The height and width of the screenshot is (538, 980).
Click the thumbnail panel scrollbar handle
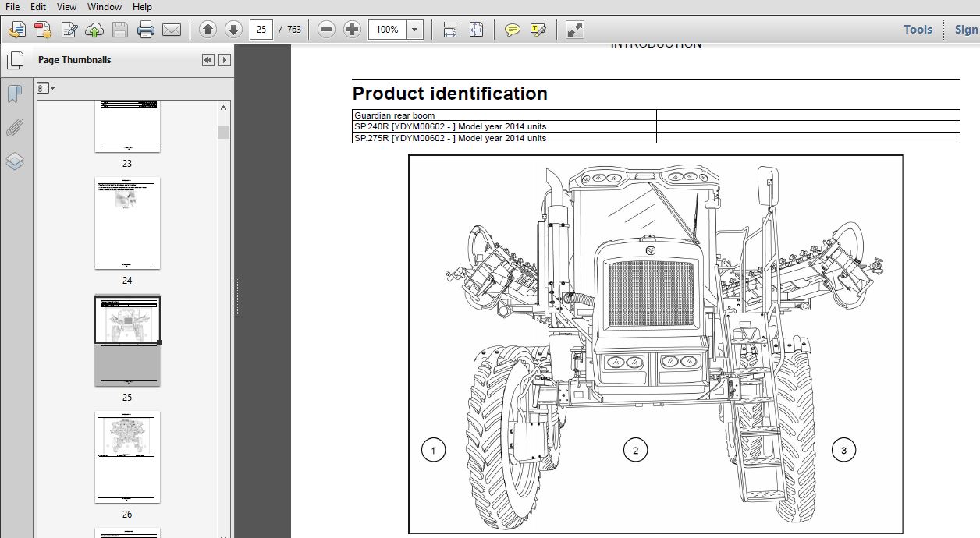(224, 131)
